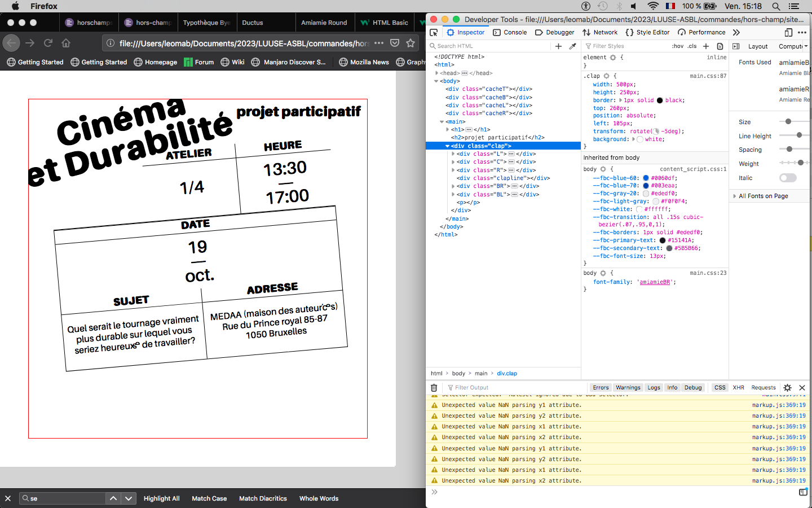Expand the head element node
The image size is (812, 508).
tap(437, 73)
